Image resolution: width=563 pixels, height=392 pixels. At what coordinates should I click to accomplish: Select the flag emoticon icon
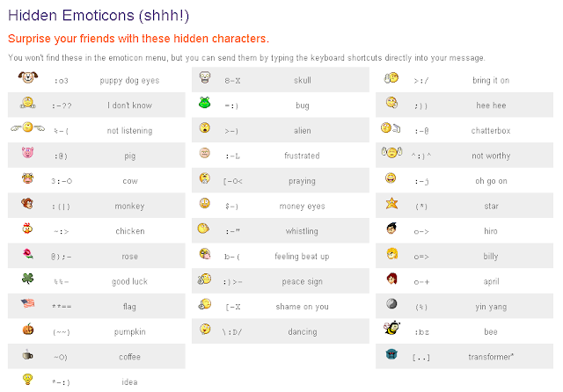tap(27, 305)
